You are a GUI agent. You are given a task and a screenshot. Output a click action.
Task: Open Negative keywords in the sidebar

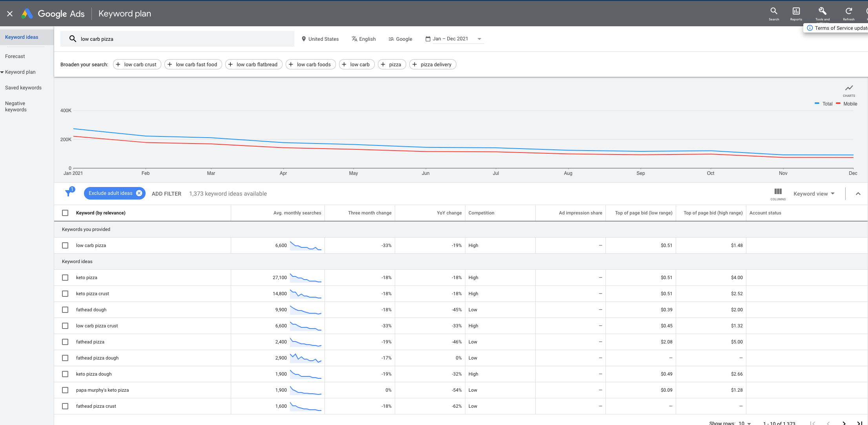[16, 107]
